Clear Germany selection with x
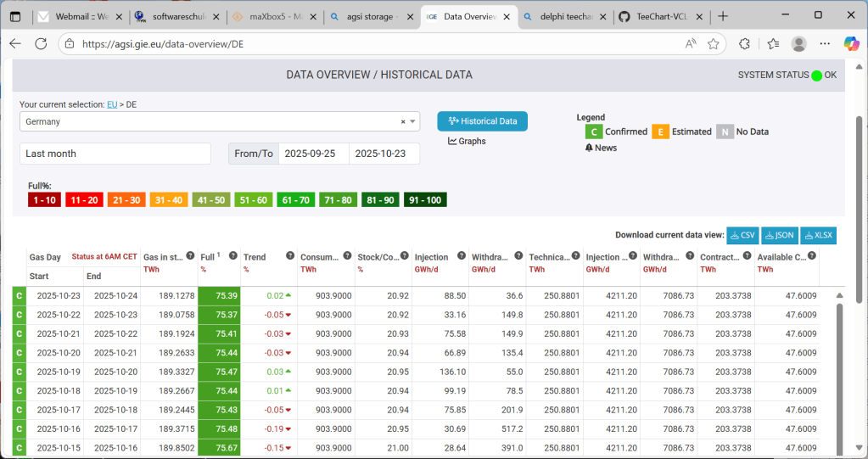The image size is (868, 459). 403,122
